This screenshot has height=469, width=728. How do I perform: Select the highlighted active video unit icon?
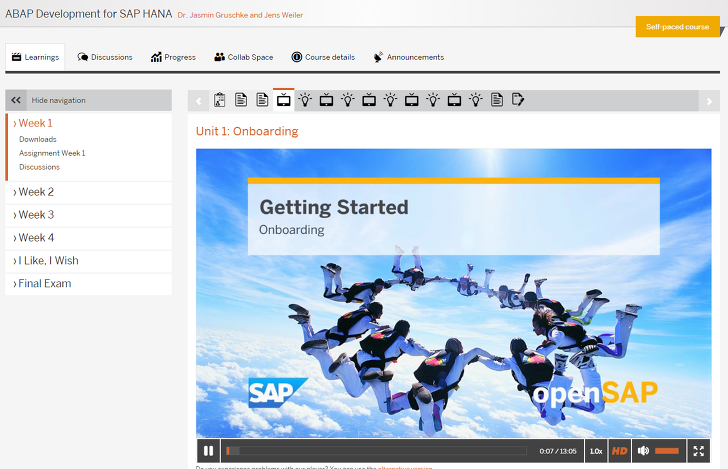click(x=284, y=100)
